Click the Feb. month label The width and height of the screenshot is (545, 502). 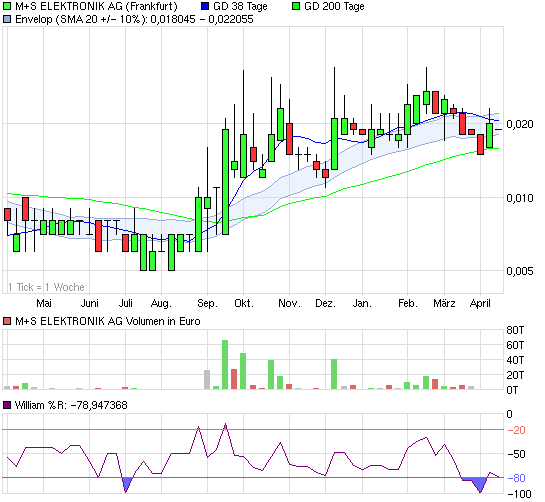408,303
